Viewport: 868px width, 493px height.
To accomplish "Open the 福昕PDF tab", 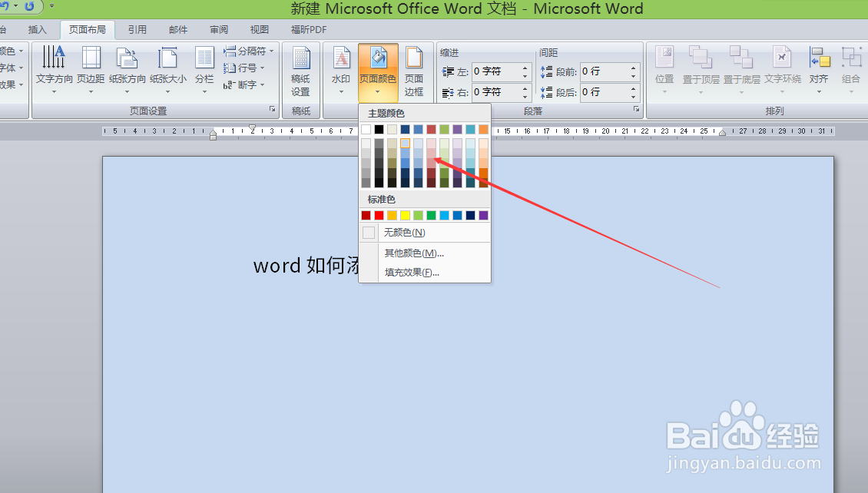I will (x=309, y=30).
